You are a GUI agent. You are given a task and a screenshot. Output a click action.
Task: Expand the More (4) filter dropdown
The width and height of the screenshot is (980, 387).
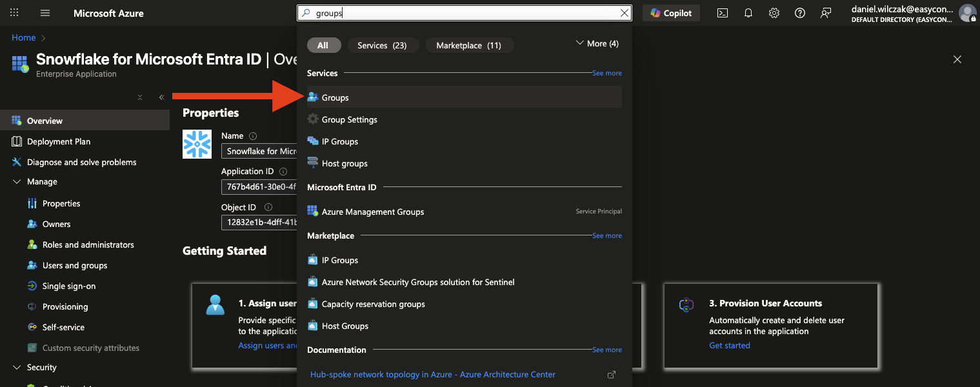click(x=596, y=43)
